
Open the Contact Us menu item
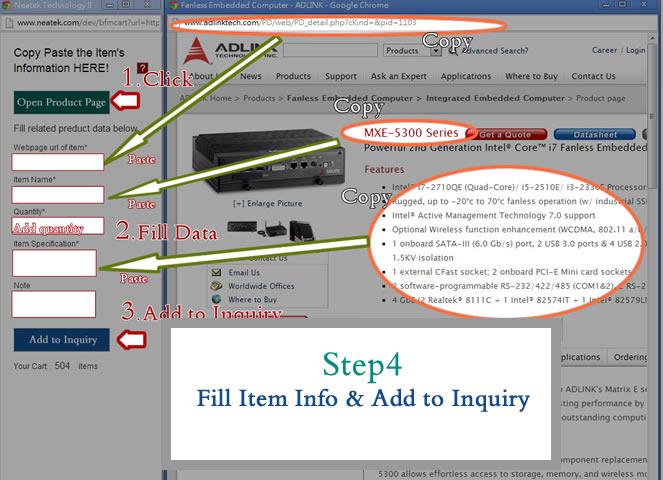[593, 76]
